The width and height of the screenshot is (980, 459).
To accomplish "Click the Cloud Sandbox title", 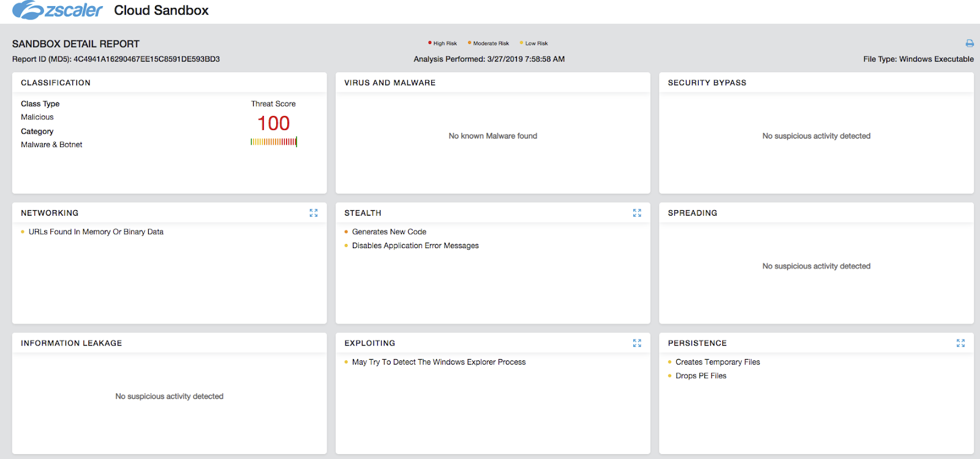I will (x=161, y=10).
